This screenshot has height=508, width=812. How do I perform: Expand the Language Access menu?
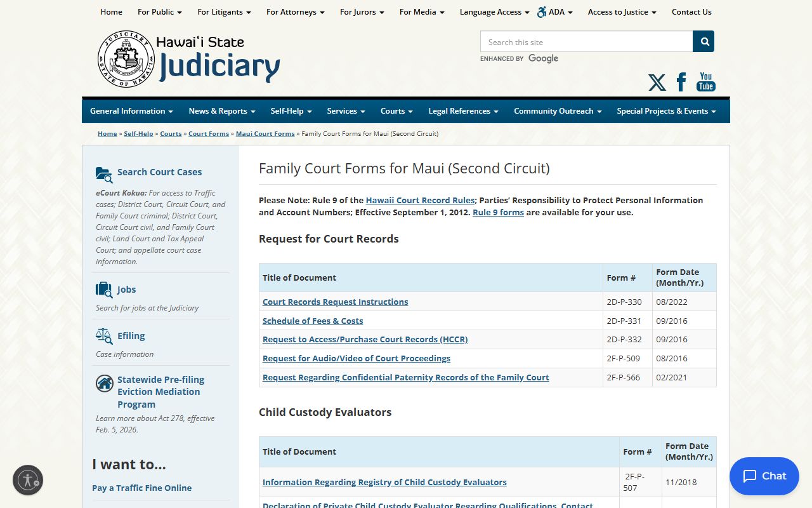tap(495, 11)
